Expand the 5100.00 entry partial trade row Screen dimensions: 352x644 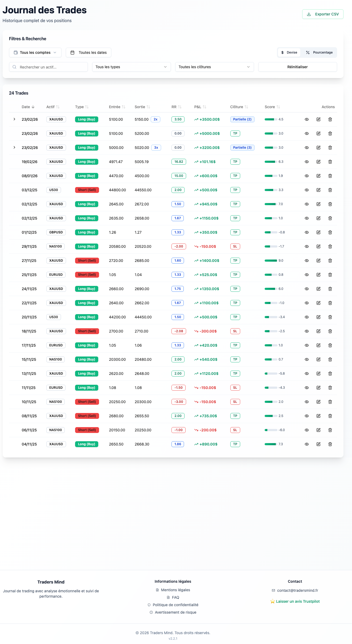14,119
